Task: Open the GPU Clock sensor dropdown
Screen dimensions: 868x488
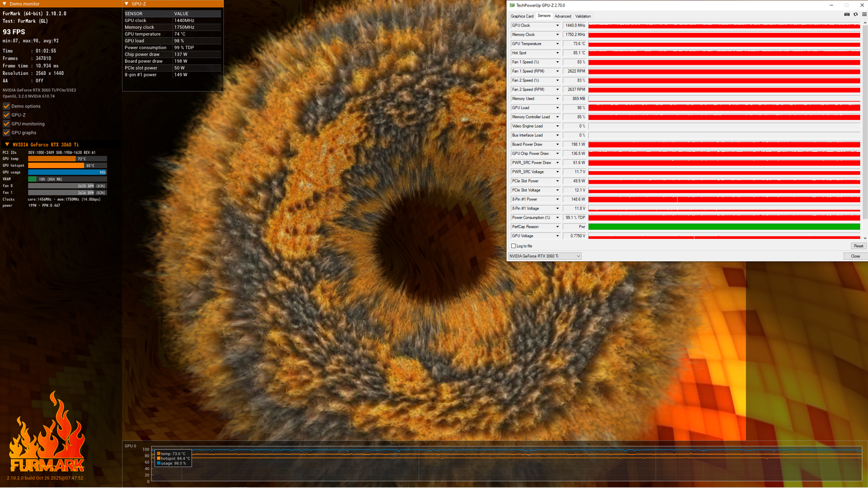Action: tap(557, 25)
